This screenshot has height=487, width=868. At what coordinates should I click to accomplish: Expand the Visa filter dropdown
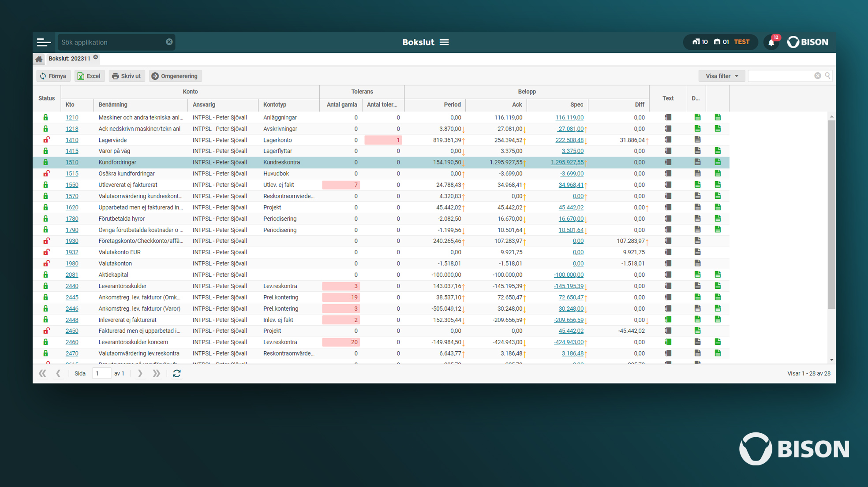click(x=722, y=76)
